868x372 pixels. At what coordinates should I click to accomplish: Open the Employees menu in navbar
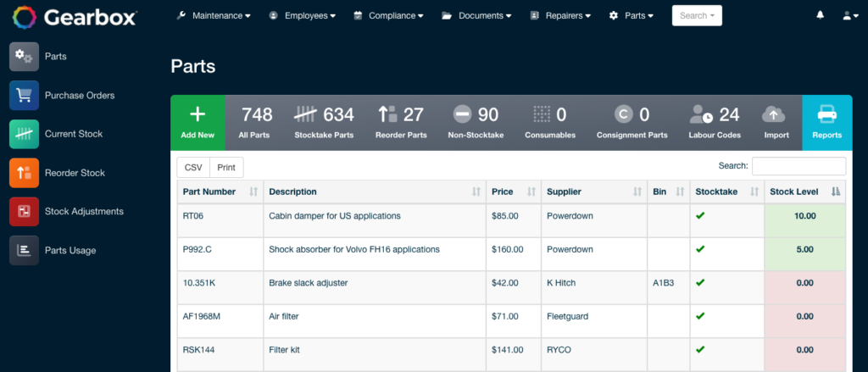(303, 15)
